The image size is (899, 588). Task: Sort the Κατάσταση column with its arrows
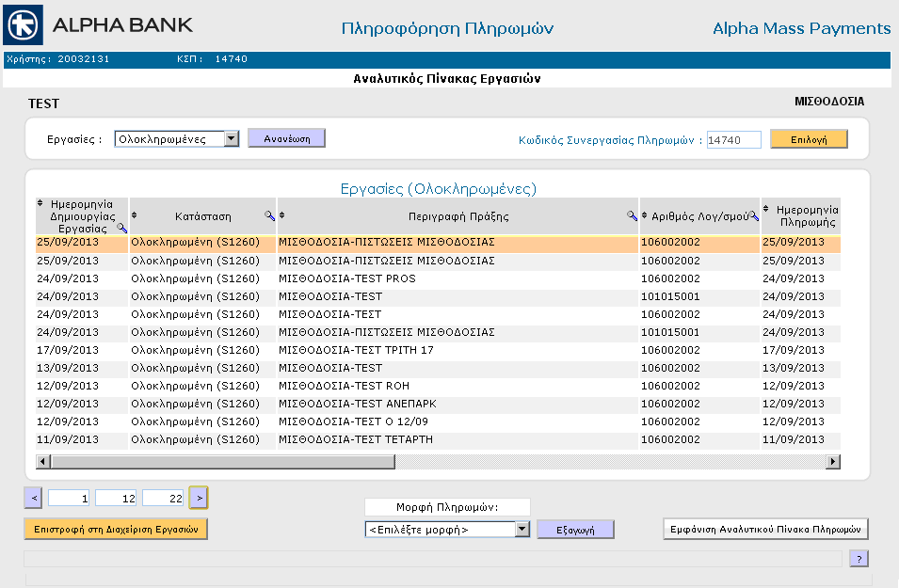[134, 215]
